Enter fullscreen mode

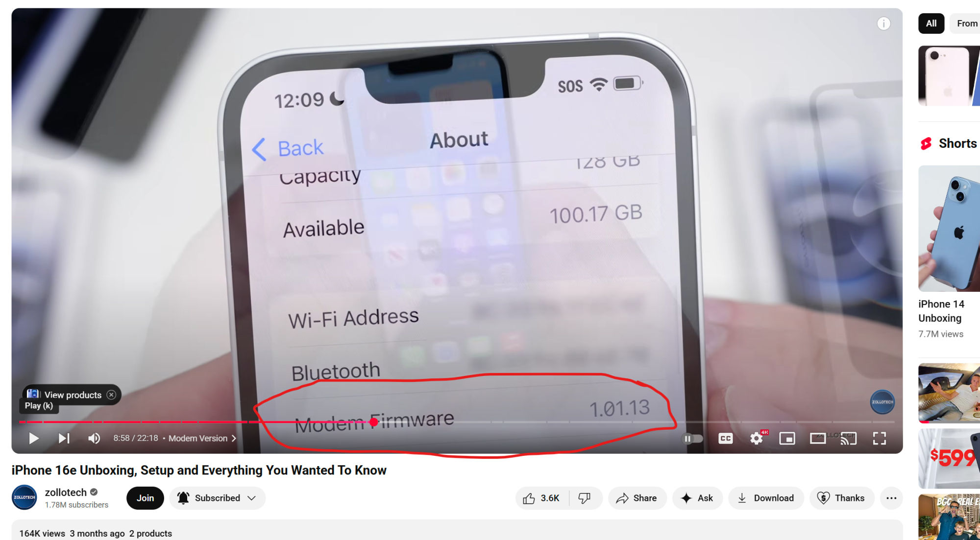click(879, 438)
